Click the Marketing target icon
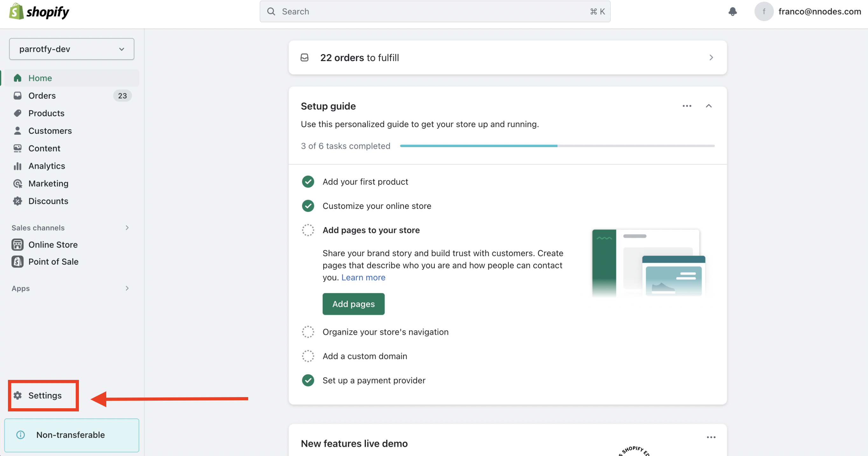The image size is (868, 456). 17,183
